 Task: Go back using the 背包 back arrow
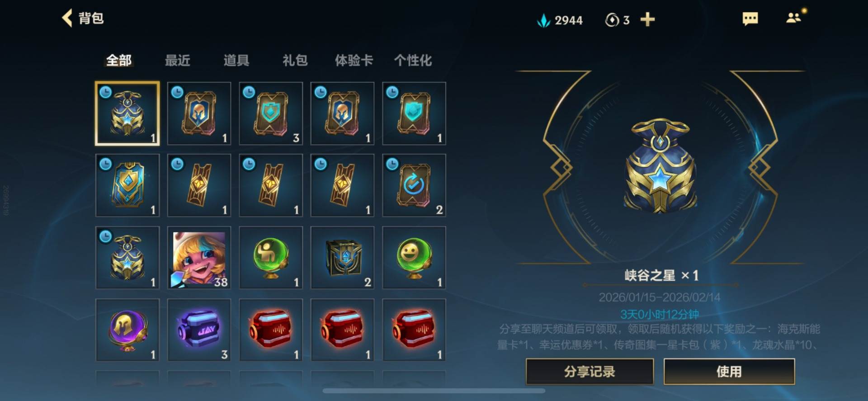point(67,18)
